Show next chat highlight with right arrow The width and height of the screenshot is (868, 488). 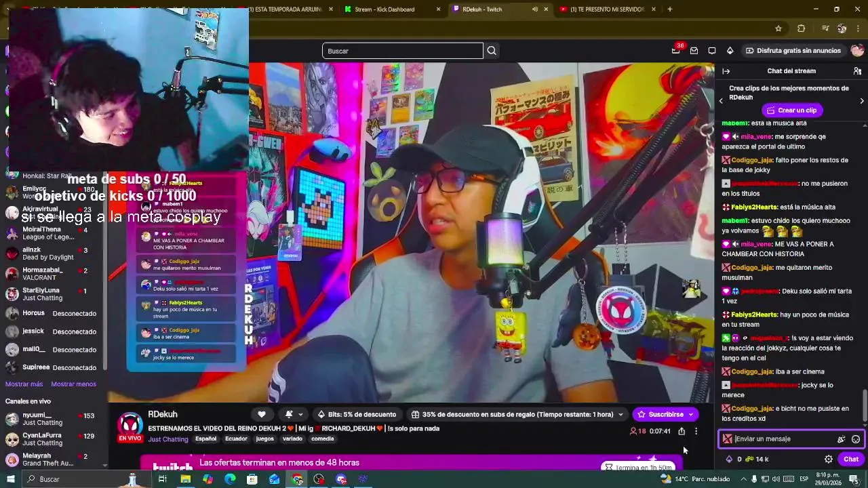862,101
